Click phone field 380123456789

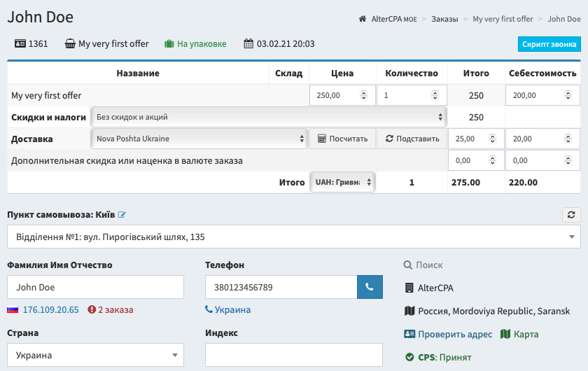281,287
